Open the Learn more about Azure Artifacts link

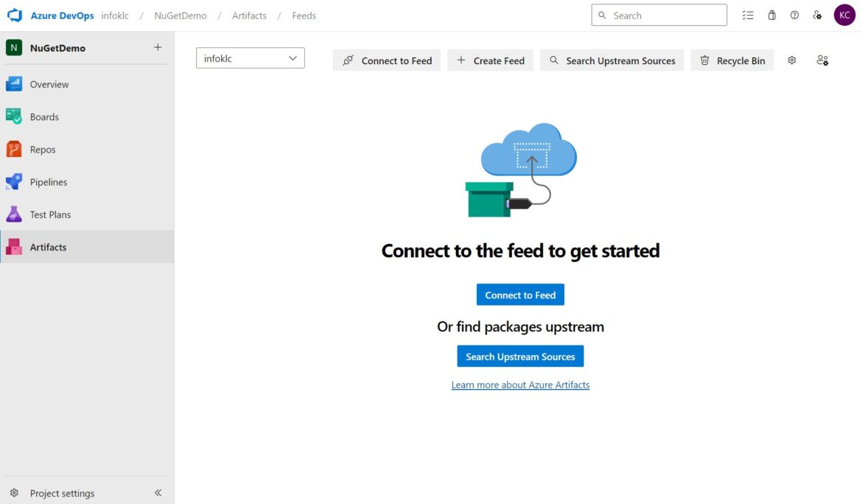520,384
